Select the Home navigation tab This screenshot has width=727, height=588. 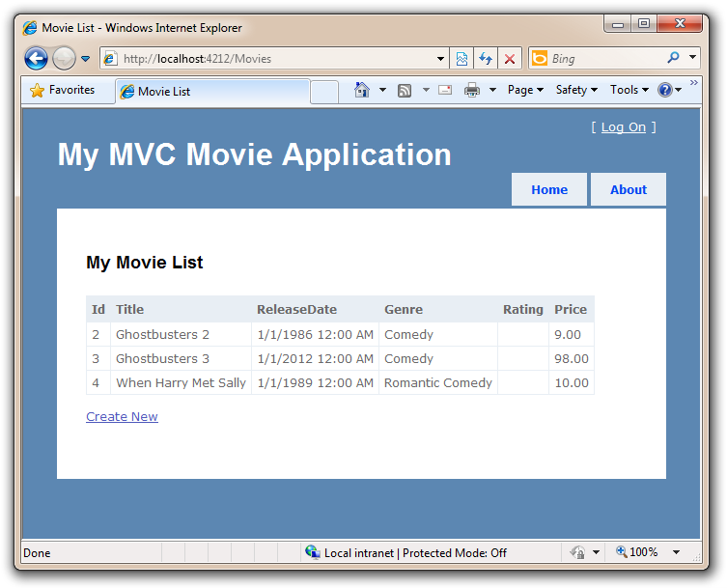point(549,189)
